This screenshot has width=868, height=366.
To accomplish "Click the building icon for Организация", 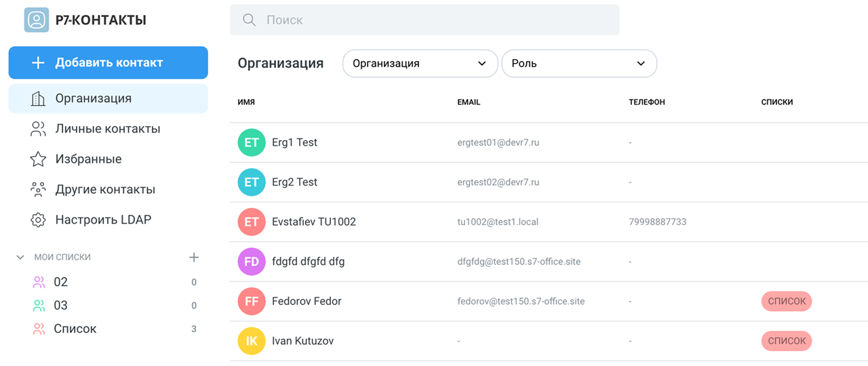I will 38,99.
